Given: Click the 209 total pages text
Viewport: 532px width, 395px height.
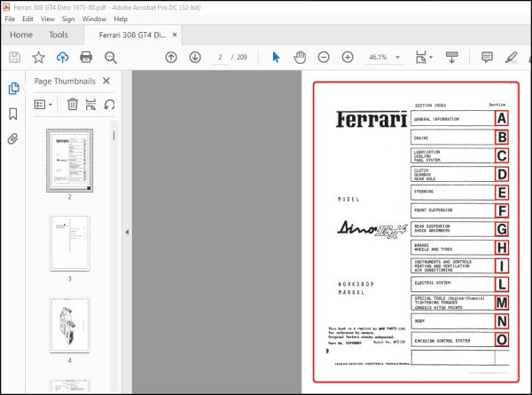Looking at the screenshot, I should pyautogui.click(x=242, y=57).
